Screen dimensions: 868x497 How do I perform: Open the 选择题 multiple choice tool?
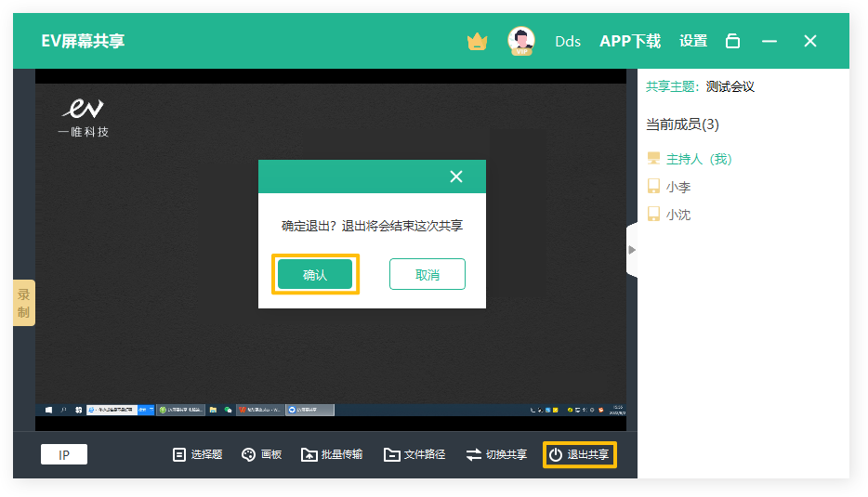[197, 454]
